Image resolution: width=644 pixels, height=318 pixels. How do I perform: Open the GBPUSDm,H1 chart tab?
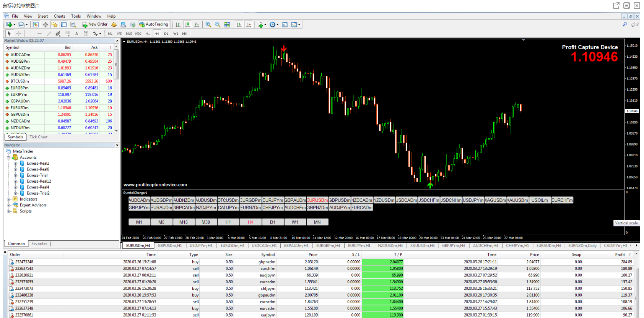tap(170, 245)
